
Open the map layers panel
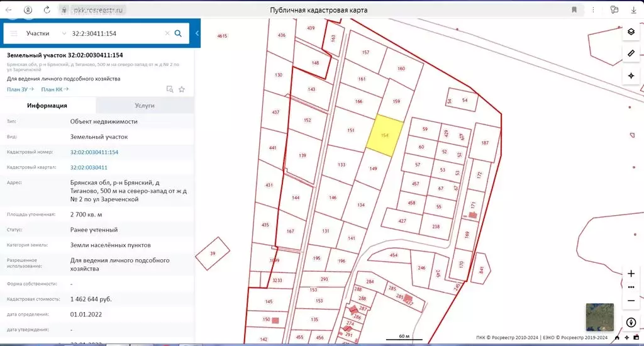pos(631,32)
